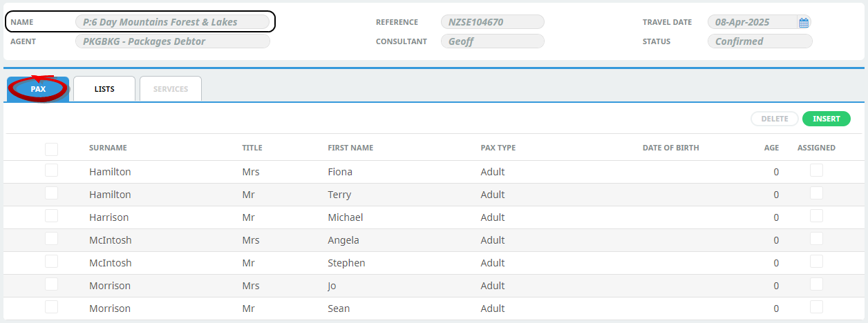
Task: Click the Consultant field showing Geoff
Action: point(492,41)
